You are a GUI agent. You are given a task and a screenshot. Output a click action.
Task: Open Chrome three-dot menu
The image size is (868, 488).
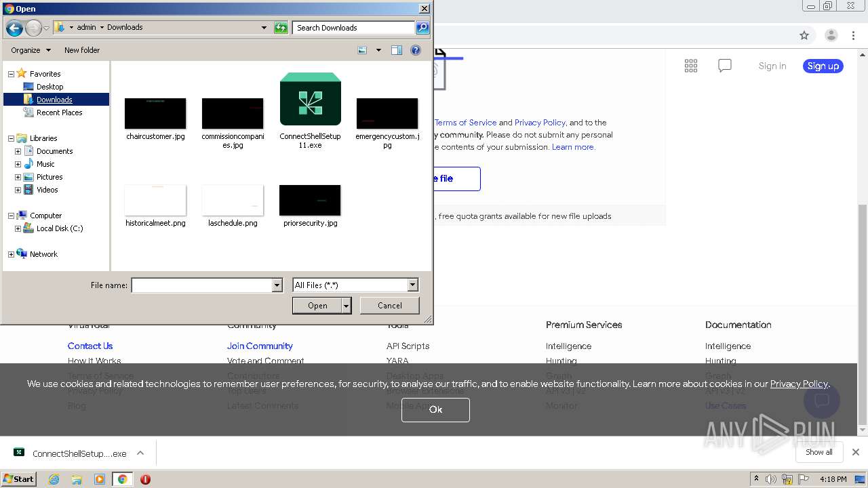(x=854, y=35)
